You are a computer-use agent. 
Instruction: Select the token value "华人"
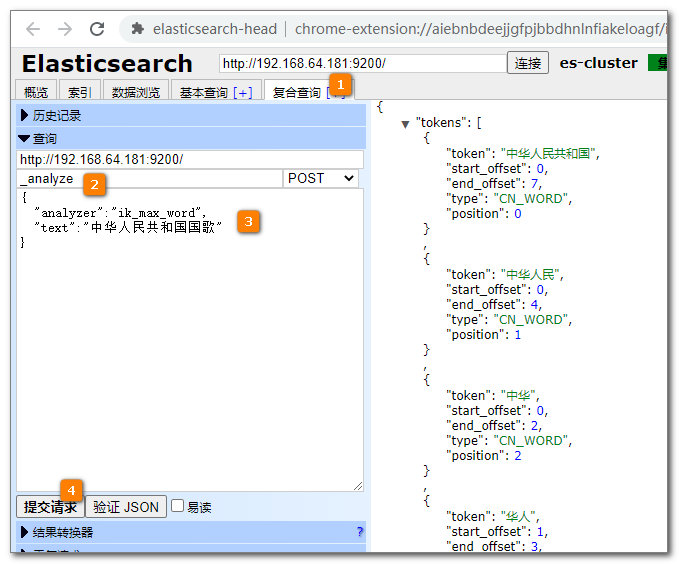(x=517, y=516)
